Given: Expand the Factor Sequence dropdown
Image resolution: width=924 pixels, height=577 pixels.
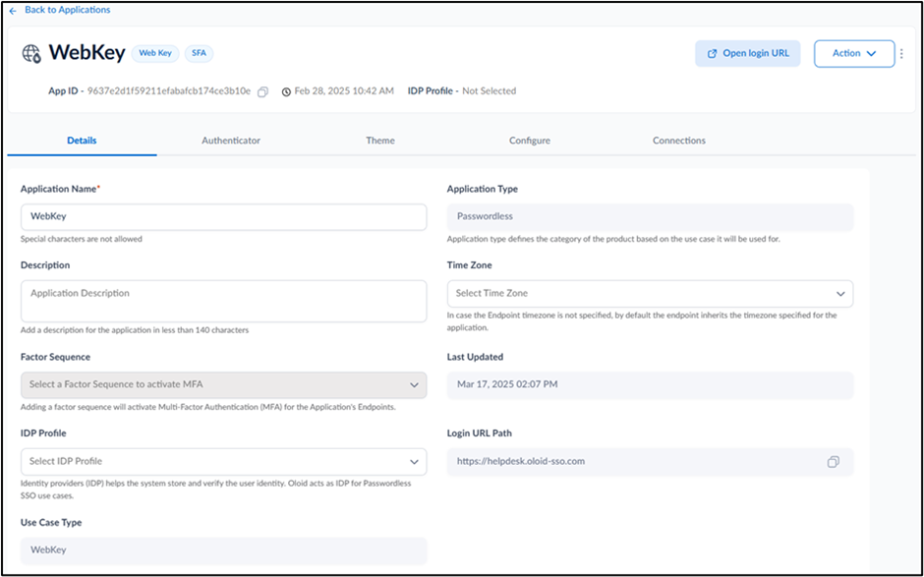Looking at the screenshot, I should point(224,385).
